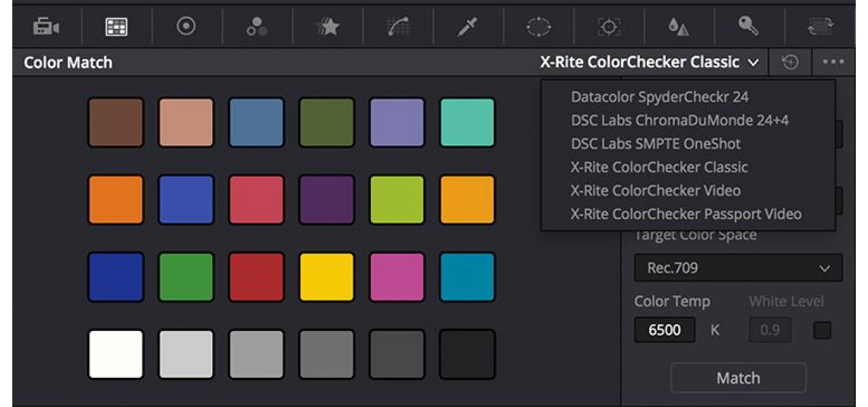The image size is (868, 407).
Task: Click the olive green foliage swatch
Action: pyautogui.click(x=328, y=123)
